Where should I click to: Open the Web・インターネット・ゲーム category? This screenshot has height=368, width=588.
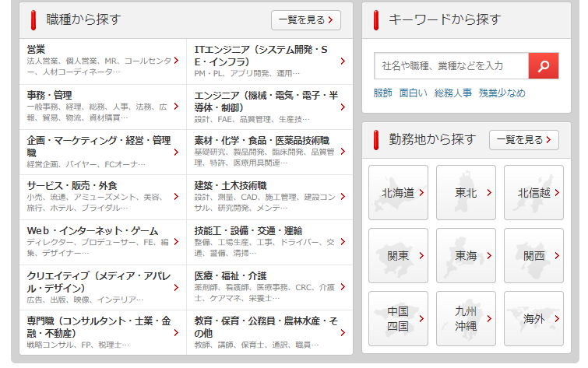[103, 243]
